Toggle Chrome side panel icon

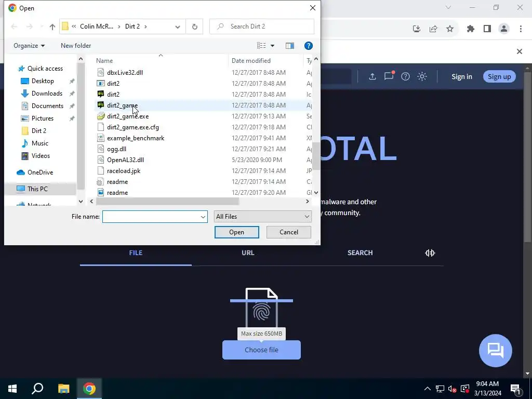click(487, 29)
